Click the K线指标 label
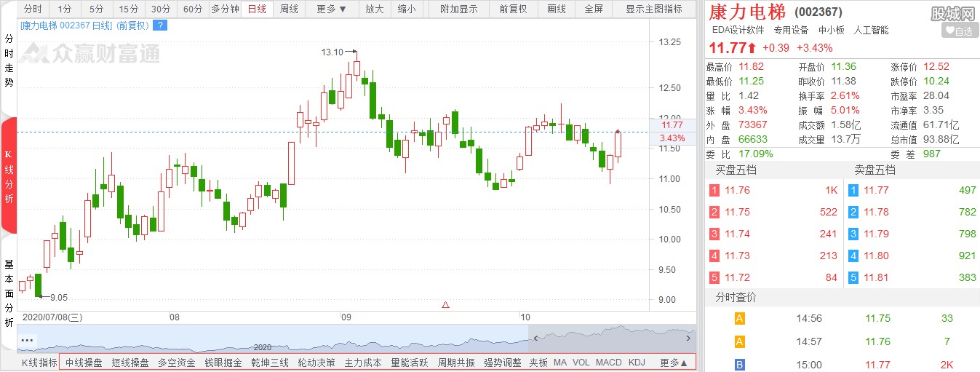This screenshot has height=372, width=980. (x=39, y=363)
